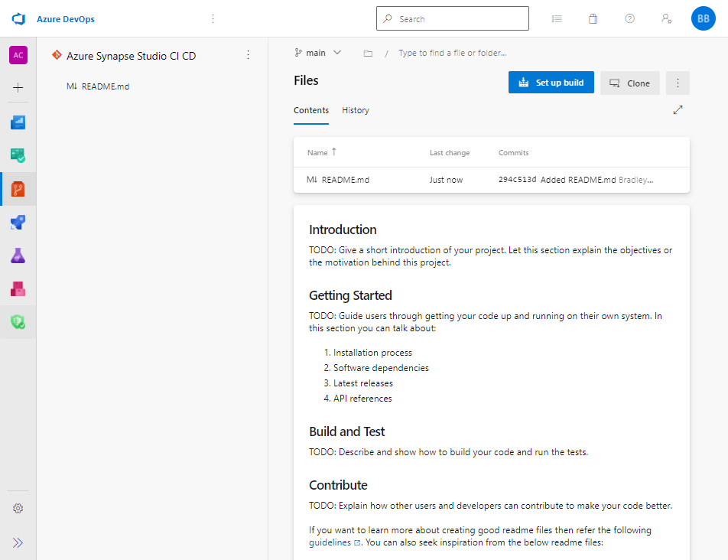The height and width of the screenshot is (560, 728).
Task: Click the Set up build button
Action: [x=551, y=83]
